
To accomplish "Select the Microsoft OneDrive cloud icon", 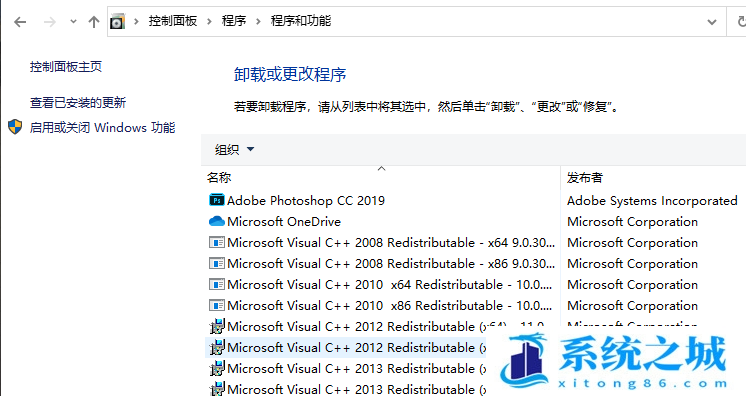I will [217, 221].
